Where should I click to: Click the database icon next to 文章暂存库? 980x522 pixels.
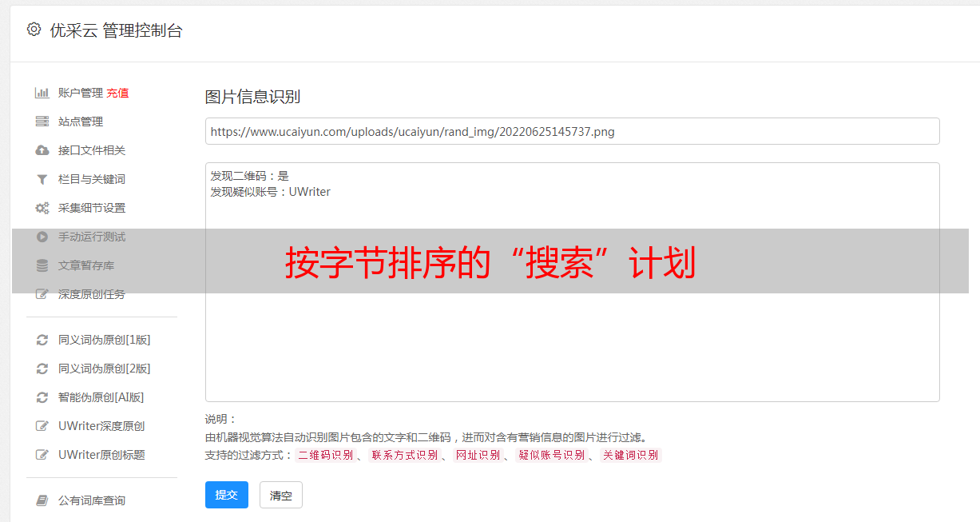tap(42, 265)
